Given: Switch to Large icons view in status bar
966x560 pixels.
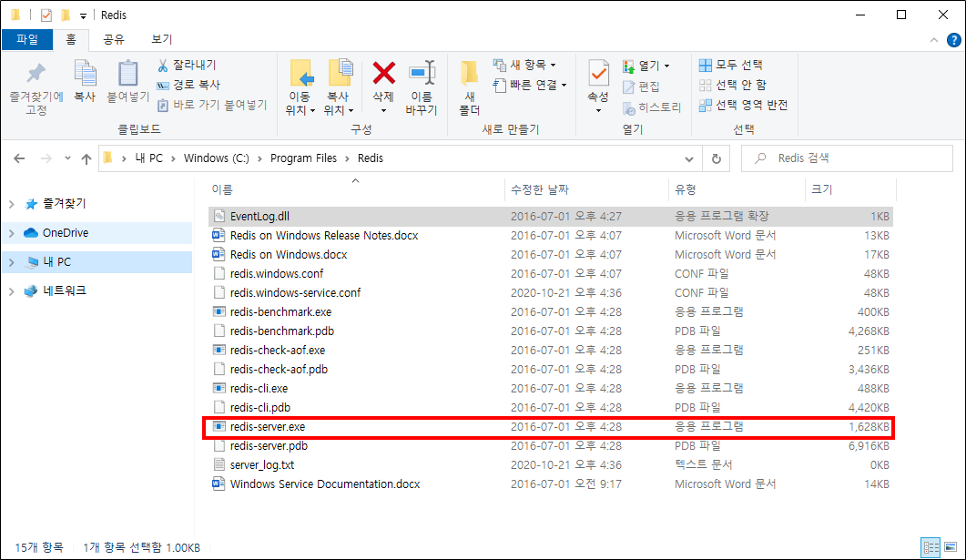Looking at the screenshot, I should pyautogui.click(x=951, y=547).
